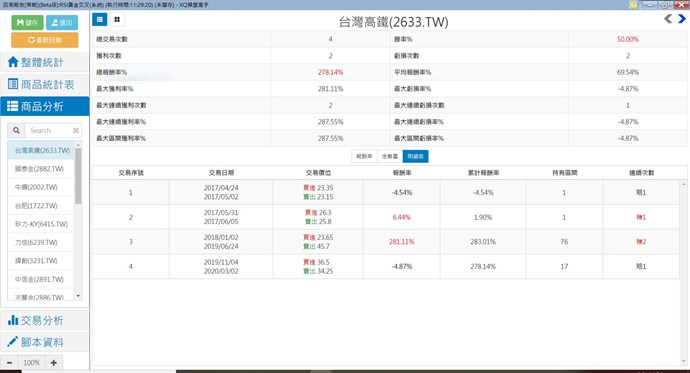Image resolution: width=690 pixels, height=373 pixels.
Task: Switch to the middle chart tab beside 明細表
Action: click(x=390, y=156)
